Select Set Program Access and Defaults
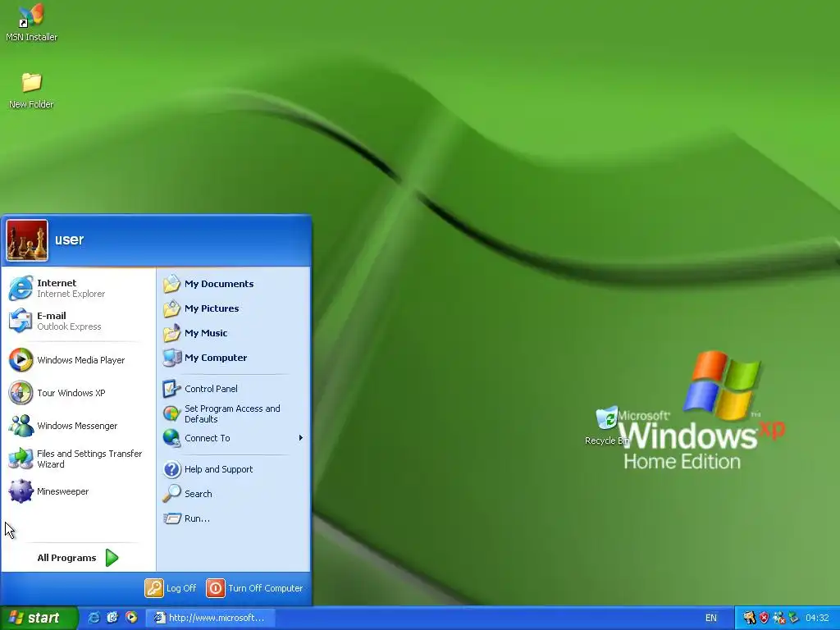The image size is (840, 630). point(234,413)
